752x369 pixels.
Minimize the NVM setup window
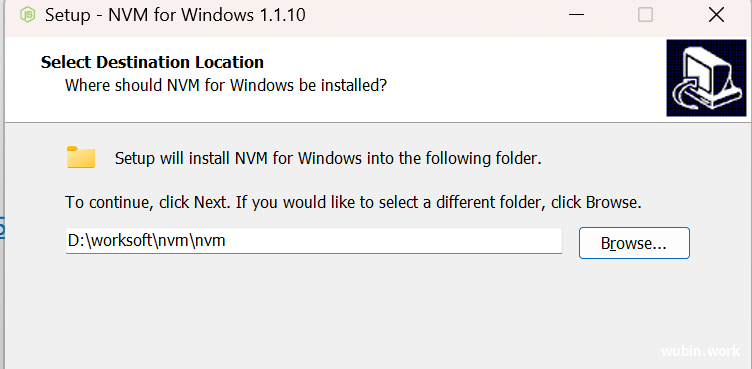coord(576,15)
